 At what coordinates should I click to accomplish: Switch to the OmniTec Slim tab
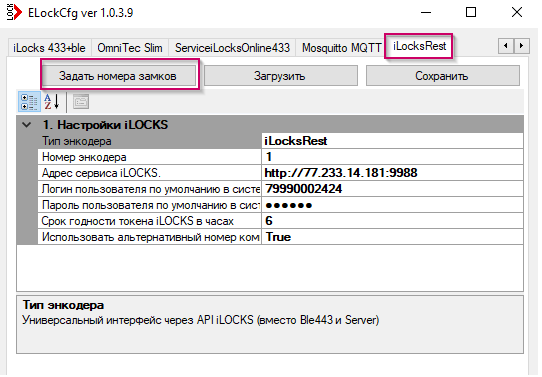point(130,48)
